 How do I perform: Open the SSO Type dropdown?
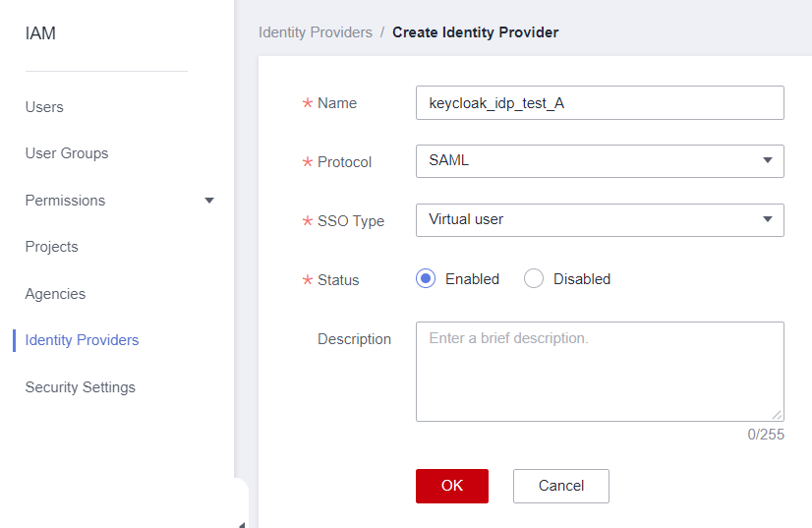click(600, 220)
